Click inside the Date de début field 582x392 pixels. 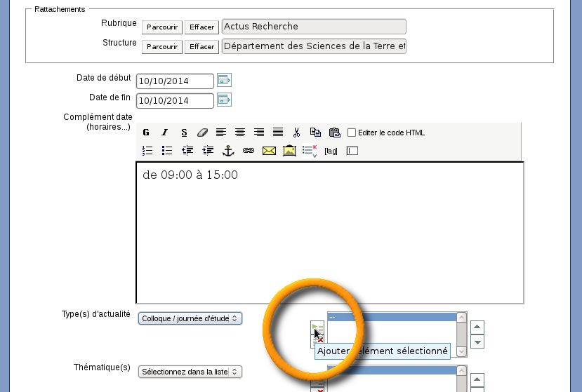coord(175,81)
